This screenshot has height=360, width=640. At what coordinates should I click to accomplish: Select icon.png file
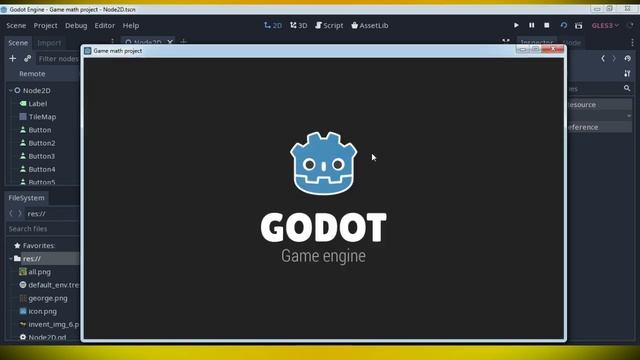point(42,311)
